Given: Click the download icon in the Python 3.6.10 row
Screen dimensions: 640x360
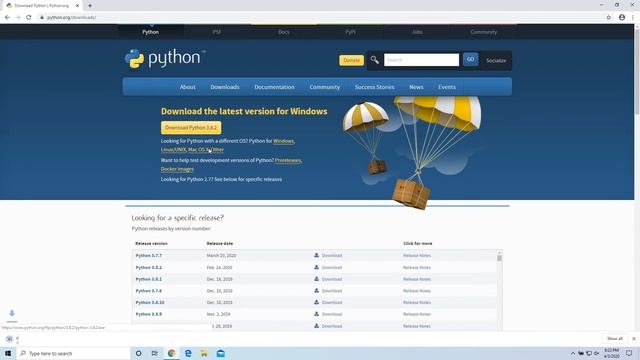Looking at the screenshot, I should coord(316,302).
